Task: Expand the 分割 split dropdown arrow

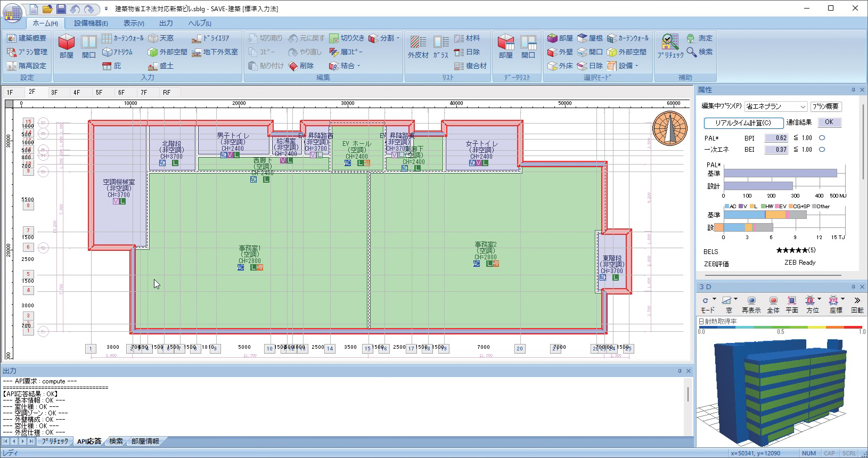Action: point(398,38)
